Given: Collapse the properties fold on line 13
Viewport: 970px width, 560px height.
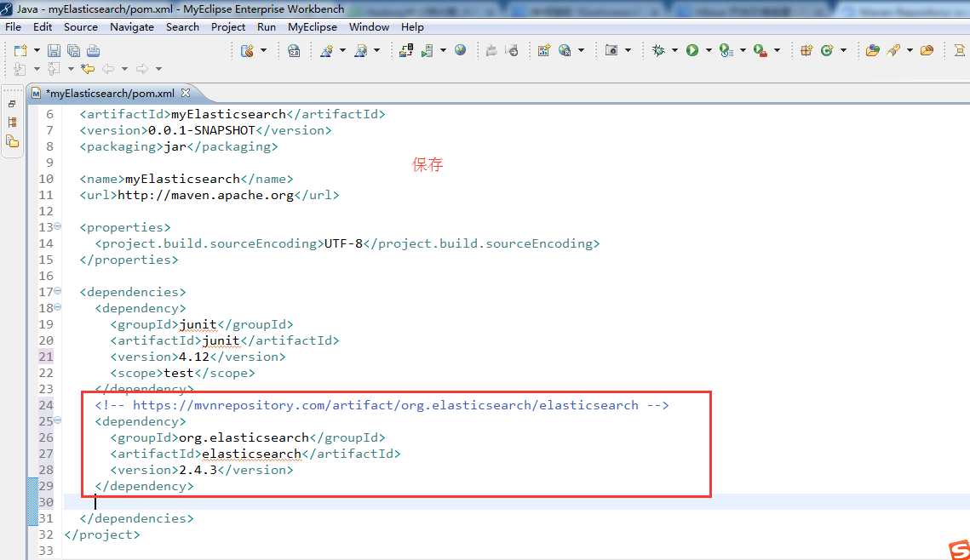Looking at the screenshot, I should [58, 226].
